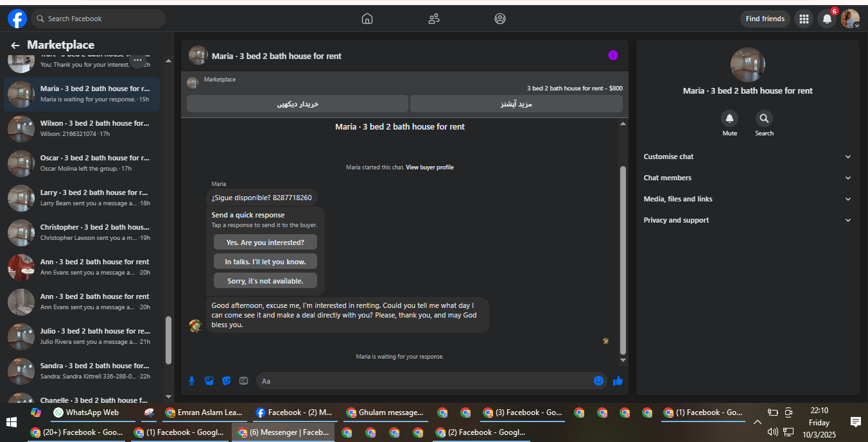Open Ann conversation with red thumbnail
Screen dimensions: 868x442
coord(82,267)
